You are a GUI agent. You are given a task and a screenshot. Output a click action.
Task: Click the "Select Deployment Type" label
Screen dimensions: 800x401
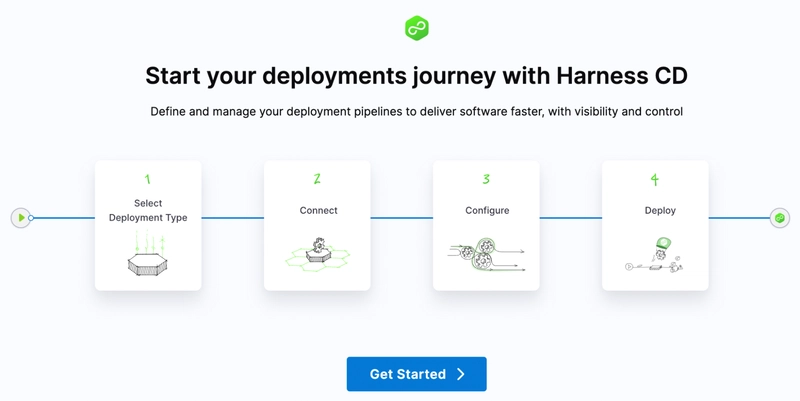[x=148, y=210]
